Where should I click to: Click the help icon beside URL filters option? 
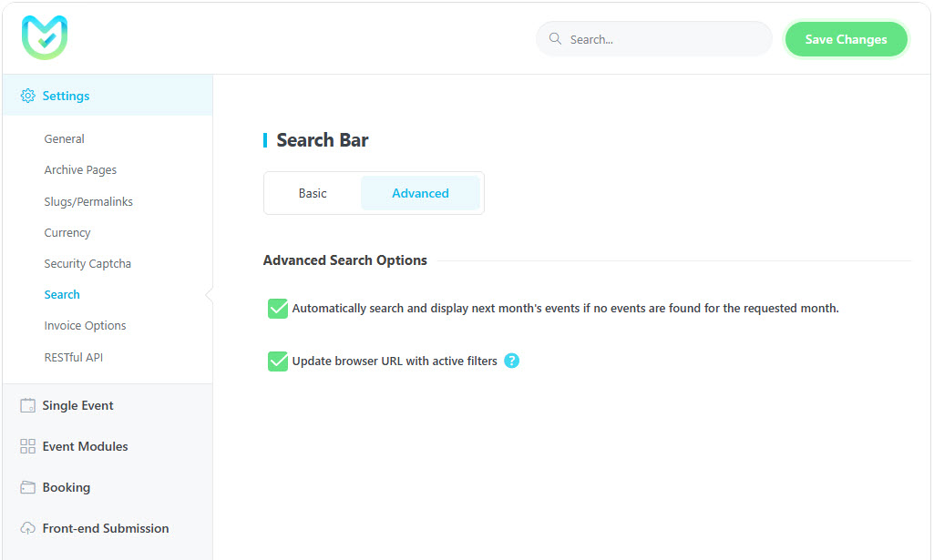click(x=511, y=361)
